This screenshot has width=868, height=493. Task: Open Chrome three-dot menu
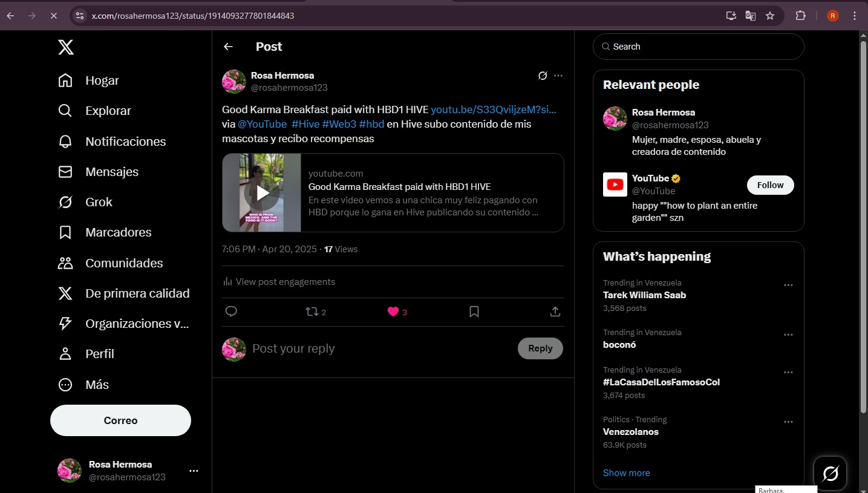855,16
